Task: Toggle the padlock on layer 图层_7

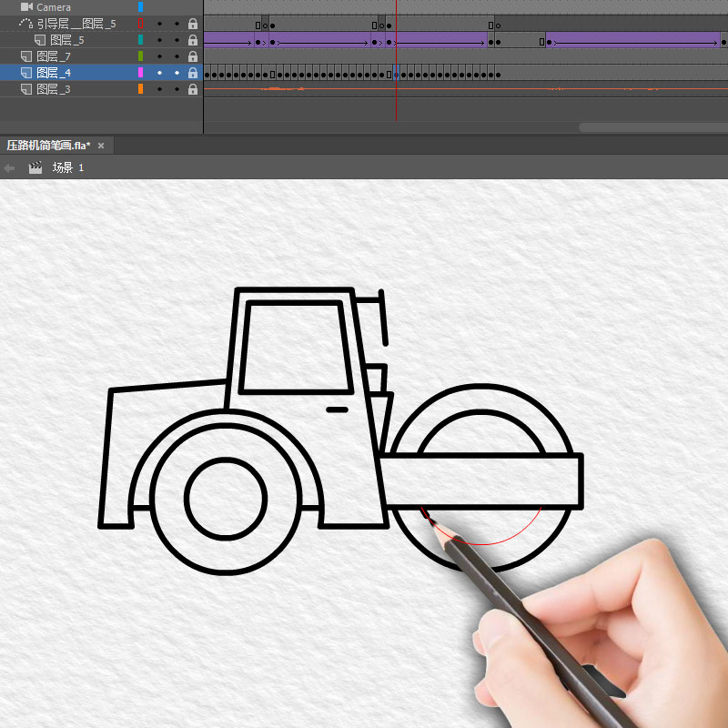Action: click(x=193, y=56)
